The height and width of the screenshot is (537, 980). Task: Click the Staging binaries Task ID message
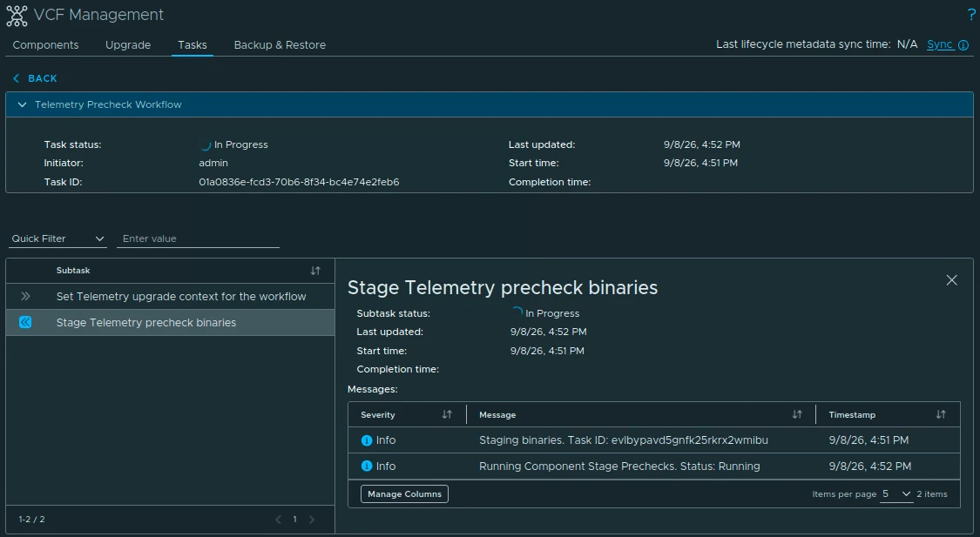coord(623,440)
